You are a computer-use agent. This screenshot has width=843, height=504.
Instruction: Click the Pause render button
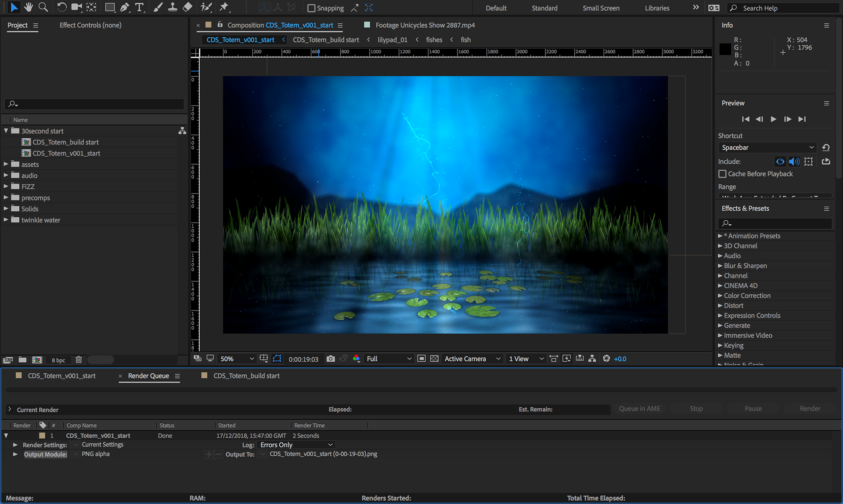(x=753, y=409)
